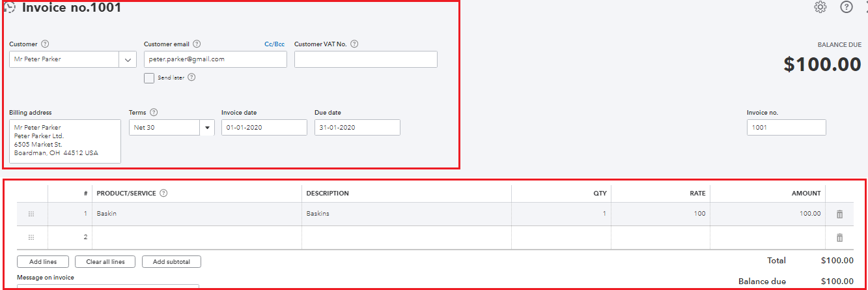868x290 pixels.
Task: Open the Terms Net 30 dropdown
Action: pos(207,128)
